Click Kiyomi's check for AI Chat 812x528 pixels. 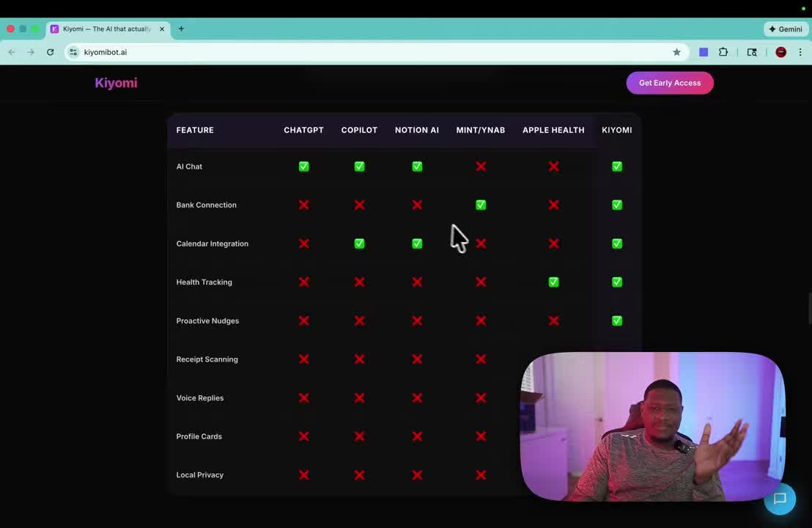pos(617,166)
